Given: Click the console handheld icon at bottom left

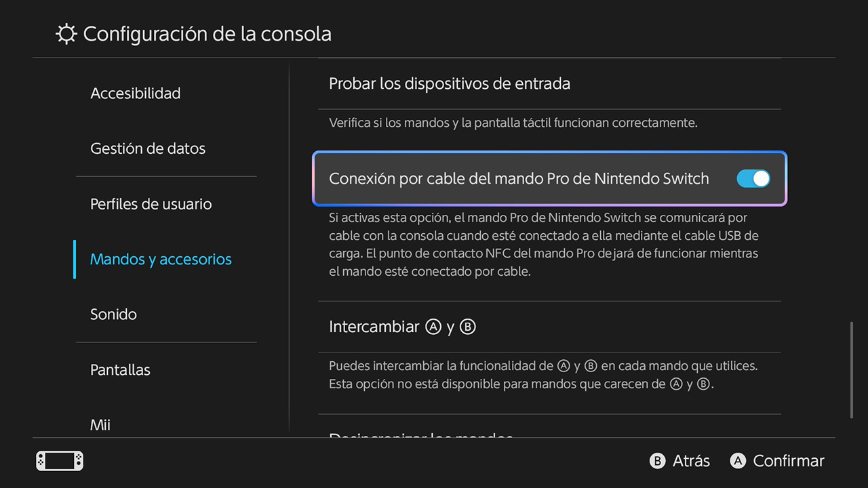Looking at the screenshot, I should (x=60, y=461).
